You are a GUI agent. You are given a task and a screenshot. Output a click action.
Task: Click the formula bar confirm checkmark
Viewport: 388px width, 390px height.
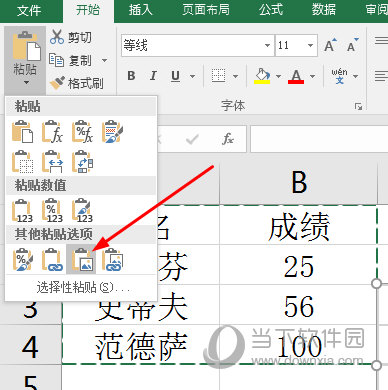click(x=192, y=139)
